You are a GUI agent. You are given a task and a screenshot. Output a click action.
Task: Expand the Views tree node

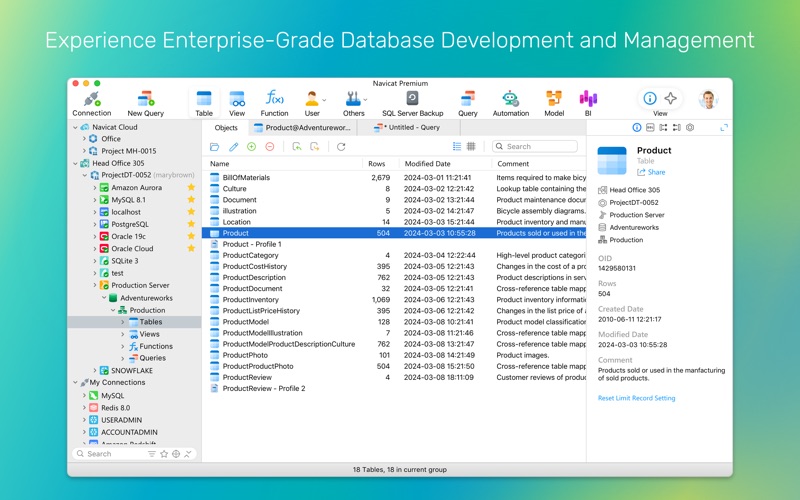(x=122, y=334)
